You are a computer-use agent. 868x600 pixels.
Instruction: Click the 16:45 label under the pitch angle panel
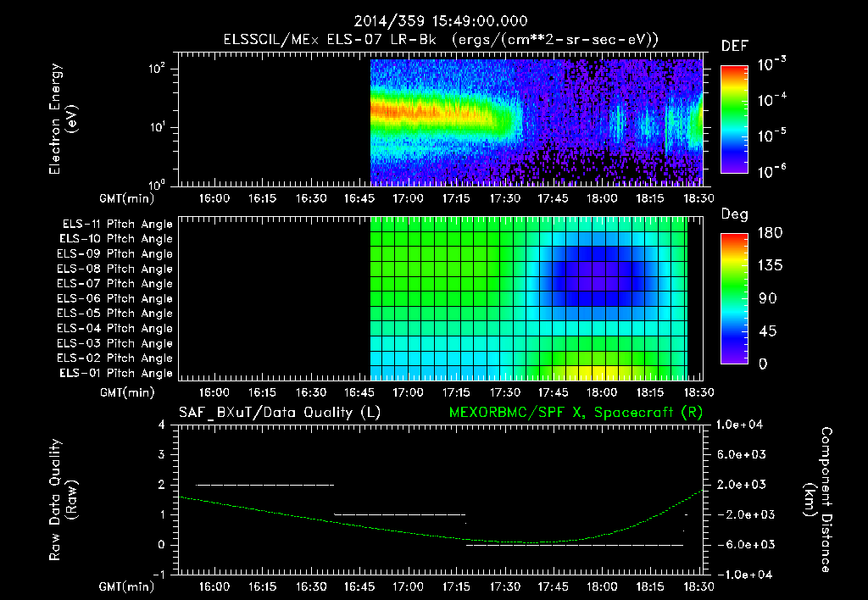[x=359, y=392]
